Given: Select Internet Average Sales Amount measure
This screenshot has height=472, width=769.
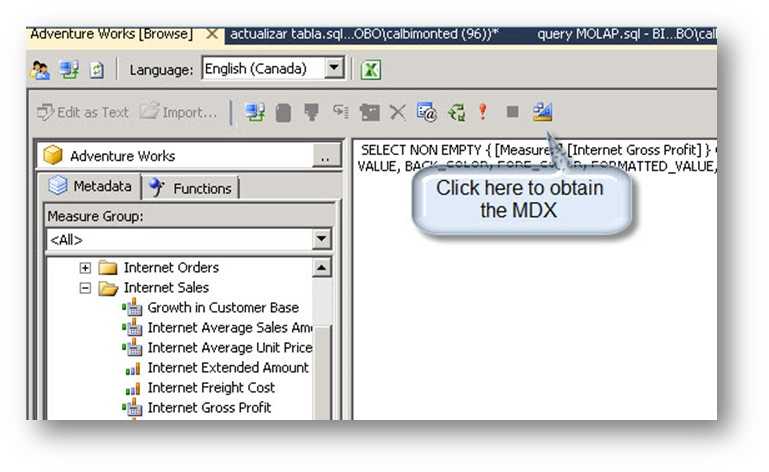Looking at the screenshot, I should pyautogui.click(x=230, y=328).
